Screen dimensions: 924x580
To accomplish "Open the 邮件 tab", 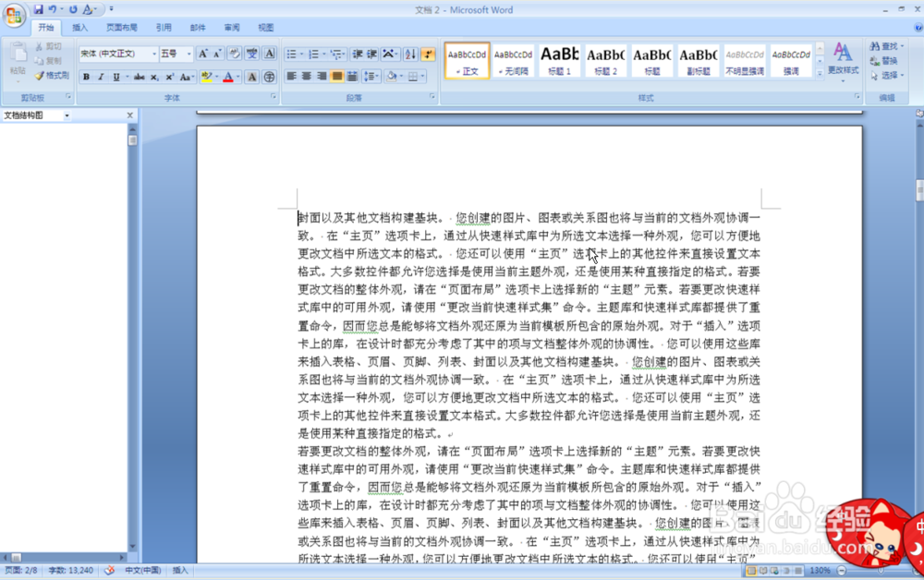I will pyautogui.click(x=198, y=28).
